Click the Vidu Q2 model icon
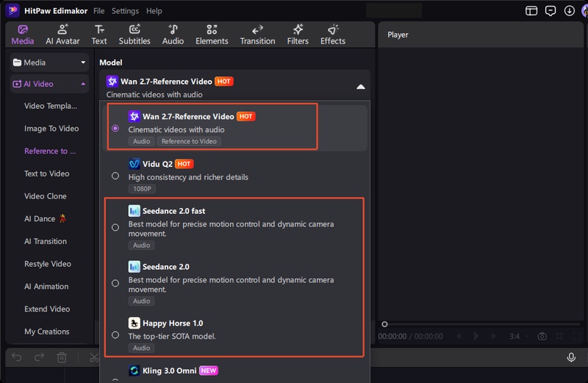Image resolution: width=588 pixels, height=383 pixels. click(134, 164)
